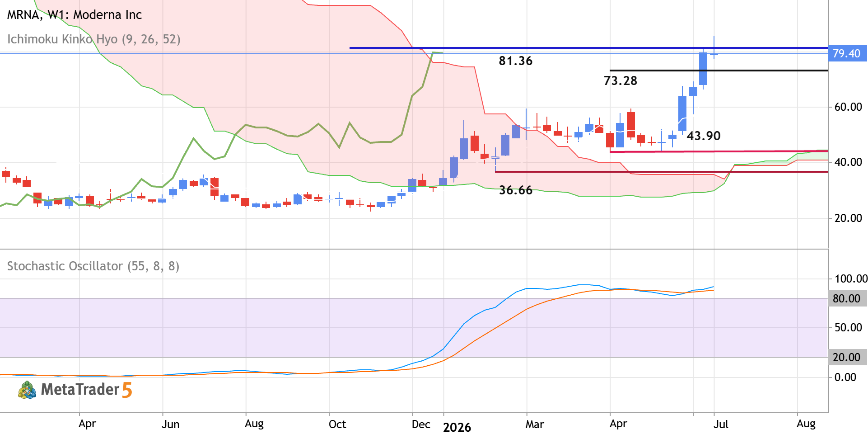Select the Ichimoku Kinko Hyo (9, 26, 52) label
The height and width of the screenshot is (434, 868).
coord(94,39)
